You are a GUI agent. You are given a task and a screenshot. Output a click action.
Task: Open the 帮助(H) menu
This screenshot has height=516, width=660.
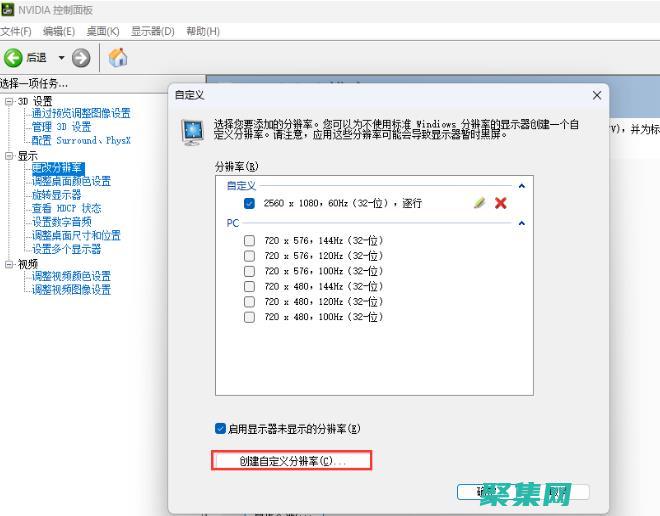point(203,32)
